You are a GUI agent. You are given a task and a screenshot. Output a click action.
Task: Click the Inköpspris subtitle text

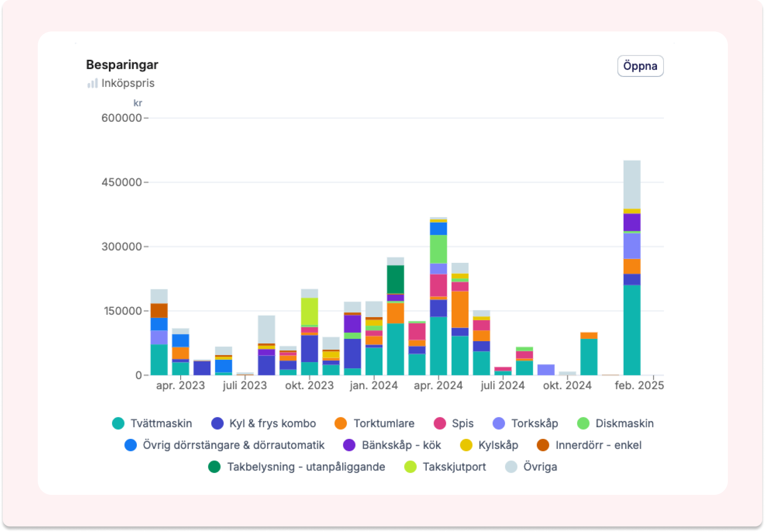pos(128,83)
